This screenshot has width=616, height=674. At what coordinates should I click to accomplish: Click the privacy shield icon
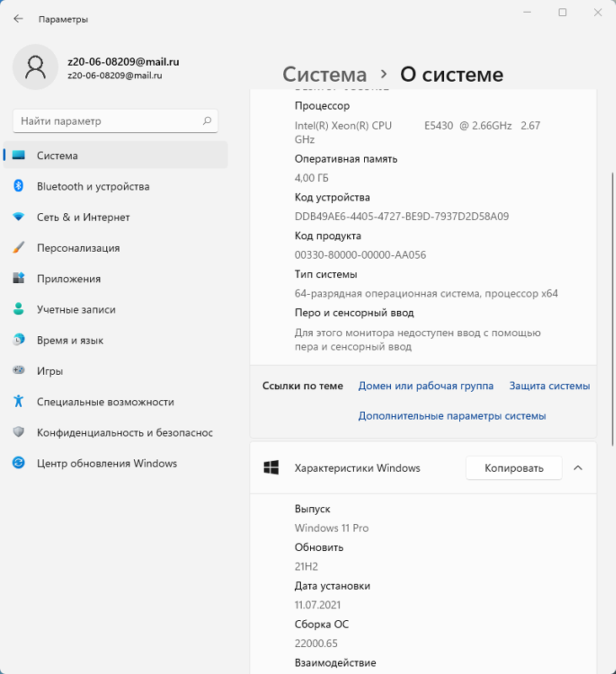(x=19, y=432)
